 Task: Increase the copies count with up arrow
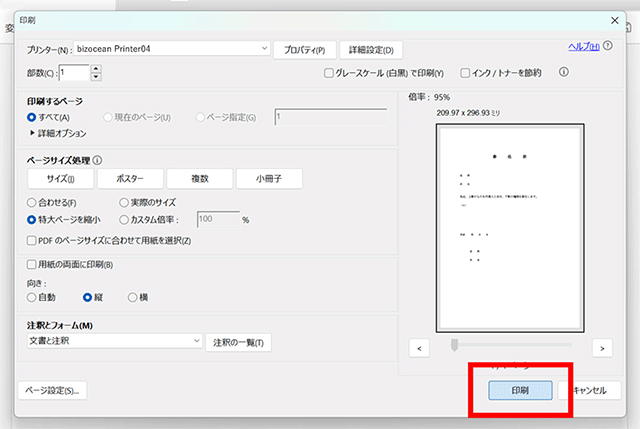coord(96,69)
